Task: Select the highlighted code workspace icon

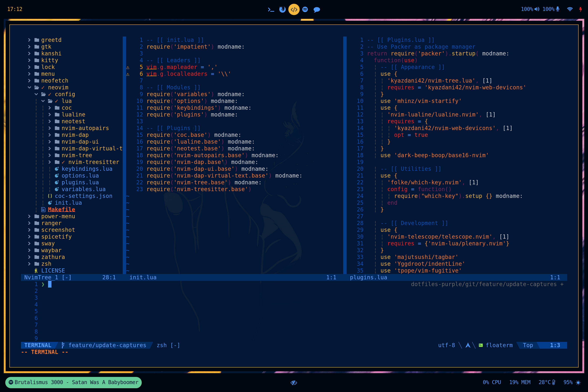Action: [294, 9]
